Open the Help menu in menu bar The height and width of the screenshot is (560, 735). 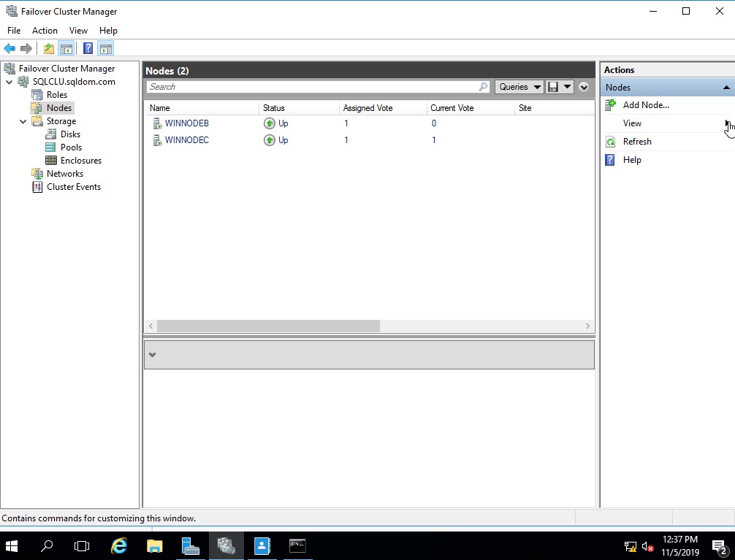[108, 31]
